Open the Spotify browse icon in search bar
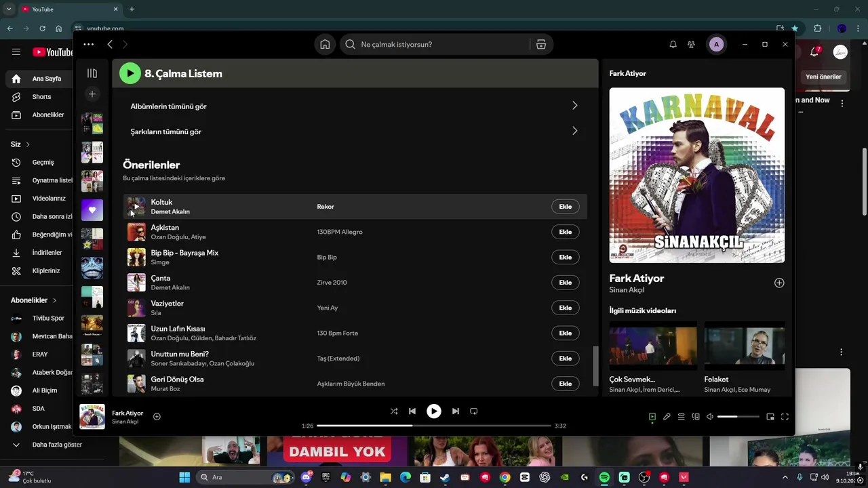 pyautogui.click(x=541, y=44)
